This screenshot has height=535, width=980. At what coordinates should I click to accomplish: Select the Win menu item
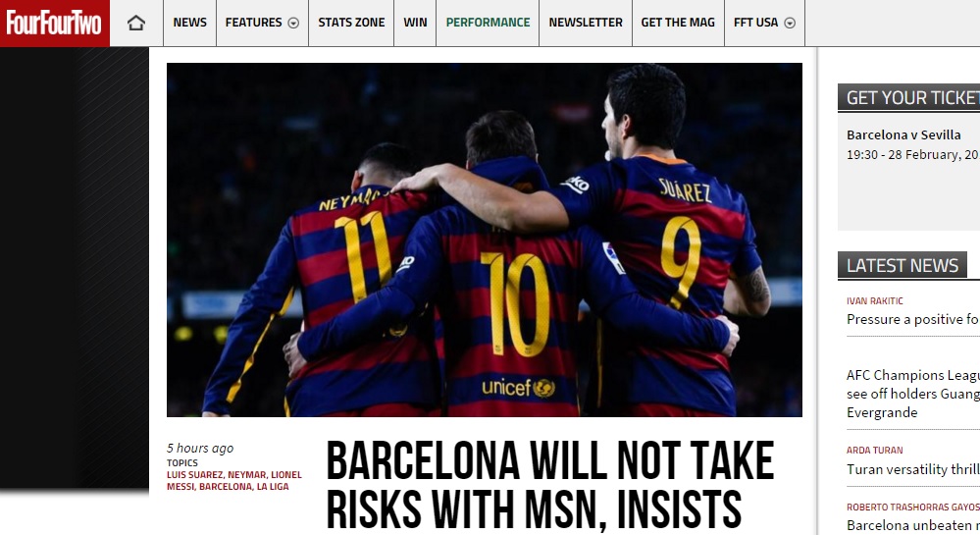(415, 23)
